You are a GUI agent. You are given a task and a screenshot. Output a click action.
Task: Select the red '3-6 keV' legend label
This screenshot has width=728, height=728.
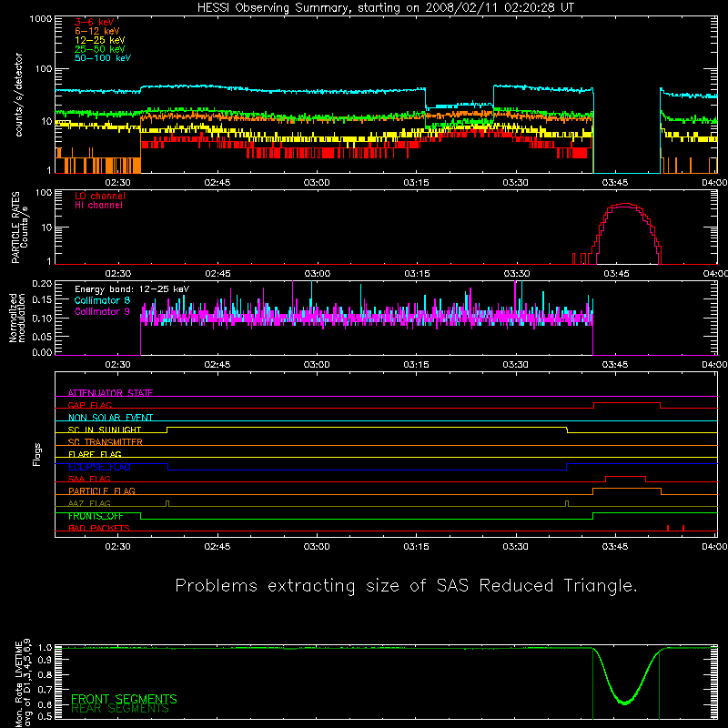point(95,22)
